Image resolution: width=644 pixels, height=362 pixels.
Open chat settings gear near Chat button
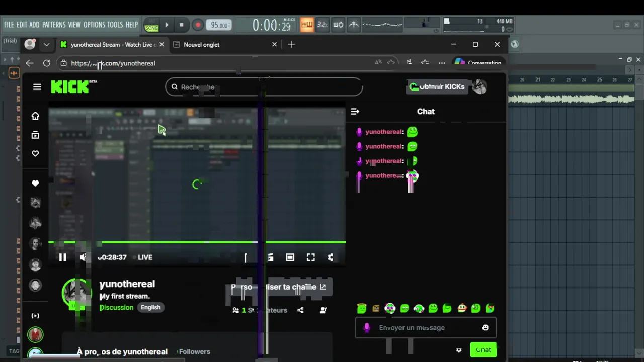point(459,350)
